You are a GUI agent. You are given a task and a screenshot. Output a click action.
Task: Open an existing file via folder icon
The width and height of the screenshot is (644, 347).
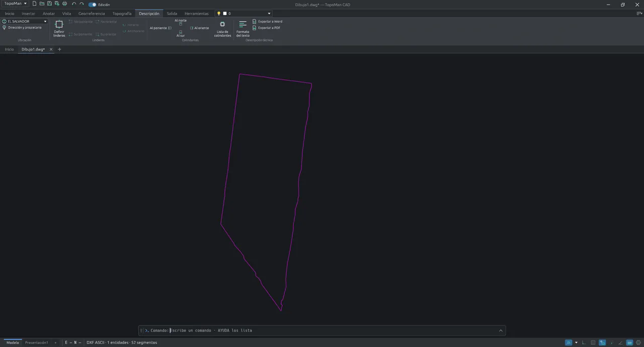(x=42, y=4)
